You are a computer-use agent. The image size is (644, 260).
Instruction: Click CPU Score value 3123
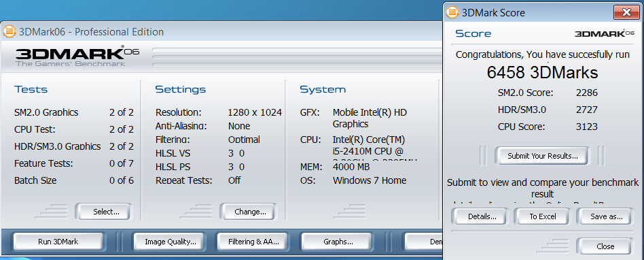click(x=586, y=127)
